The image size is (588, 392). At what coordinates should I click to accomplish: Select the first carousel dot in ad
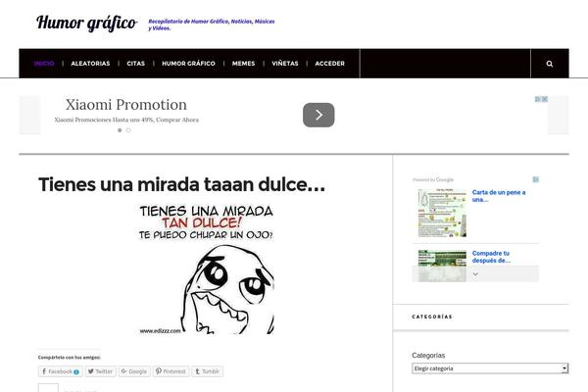click(x=120, y=130)
